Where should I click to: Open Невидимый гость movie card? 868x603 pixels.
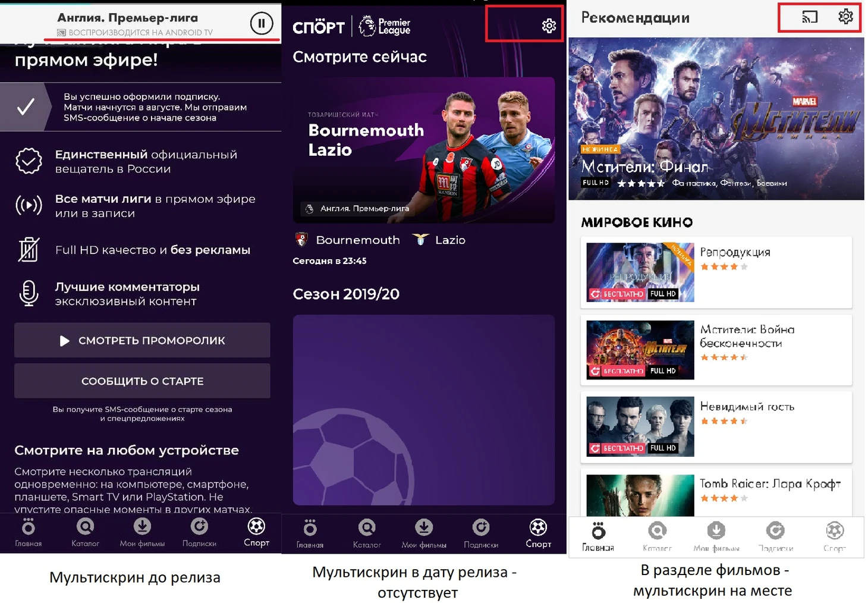tap(716, 426)
